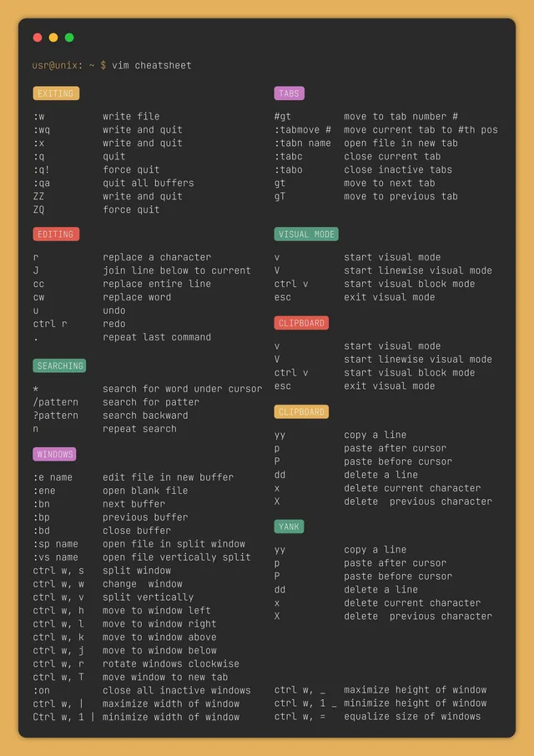
Task: Click the red close dot in the terminal
Action: [x=38, y=38]
